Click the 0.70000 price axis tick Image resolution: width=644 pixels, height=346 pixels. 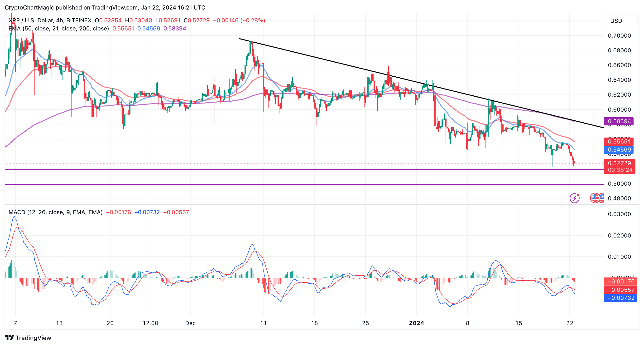coord(620,35)
